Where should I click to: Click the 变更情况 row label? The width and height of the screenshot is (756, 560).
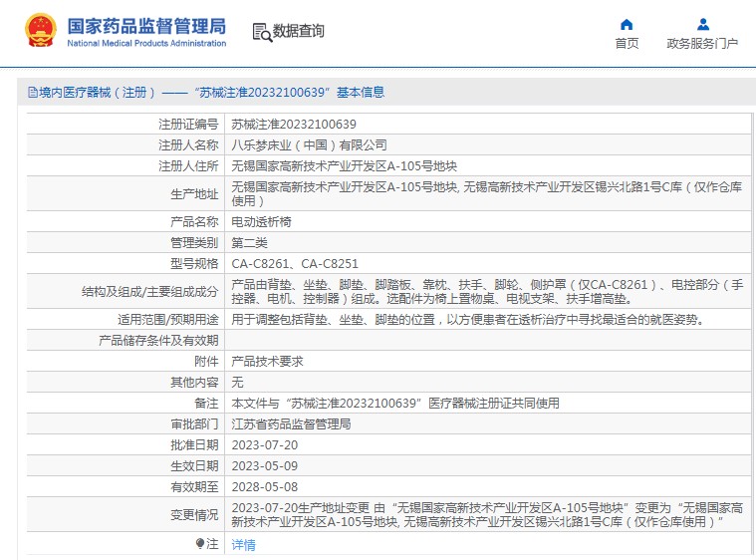194,514
